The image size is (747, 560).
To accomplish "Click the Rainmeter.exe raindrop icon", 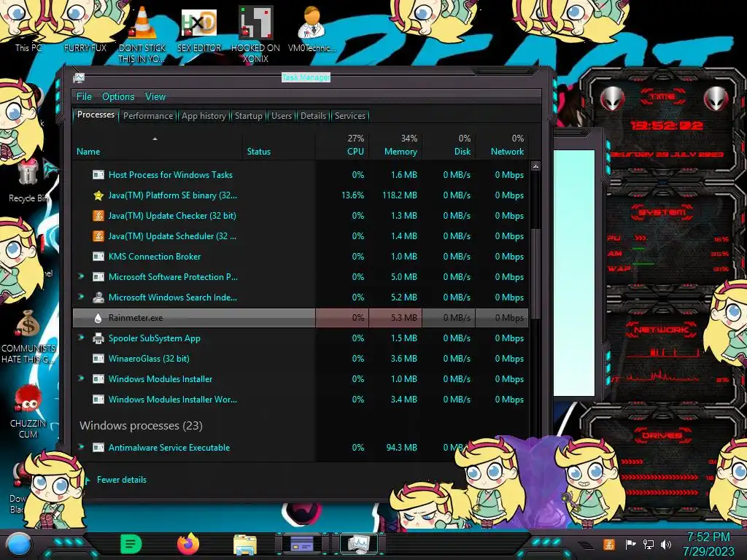I will (x=98, y=318).
